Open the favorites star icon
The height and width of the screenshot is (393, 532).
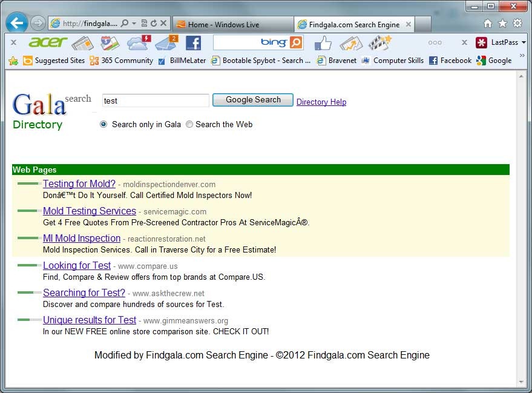[502, 24]
